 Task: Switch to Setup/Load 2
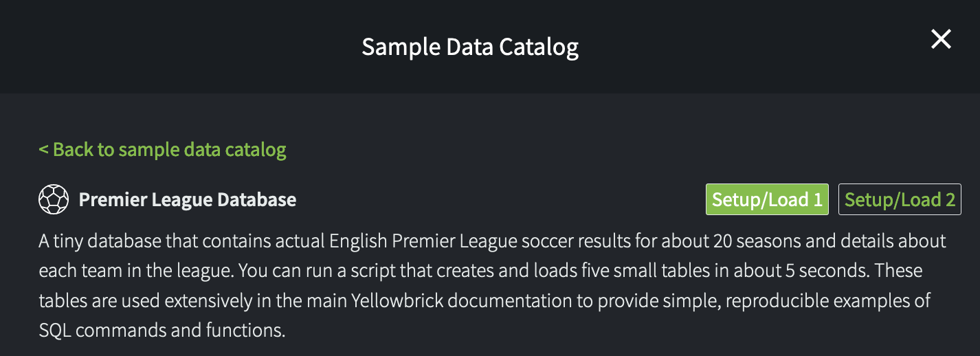point(899,200)
